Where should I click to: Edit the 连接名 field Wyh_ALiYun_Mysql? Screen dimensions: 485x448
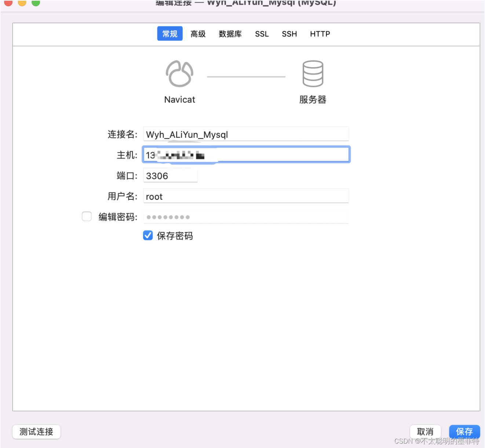click(x=246, y=134)
